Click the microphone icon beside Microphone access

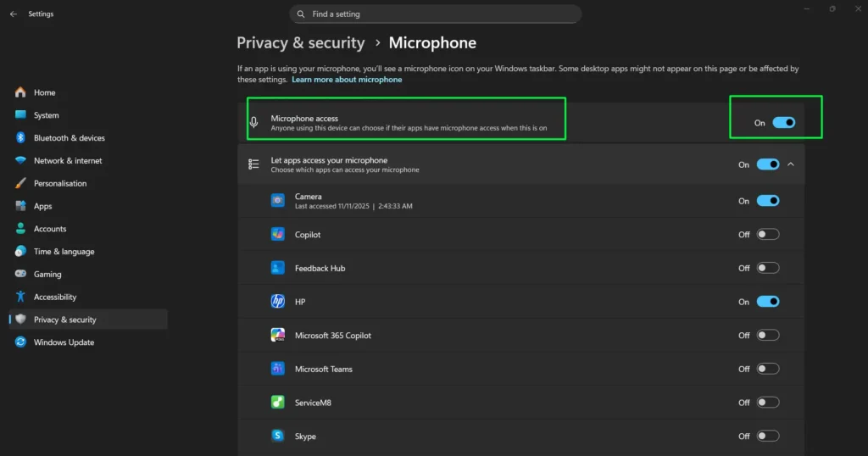pos(253,122)
